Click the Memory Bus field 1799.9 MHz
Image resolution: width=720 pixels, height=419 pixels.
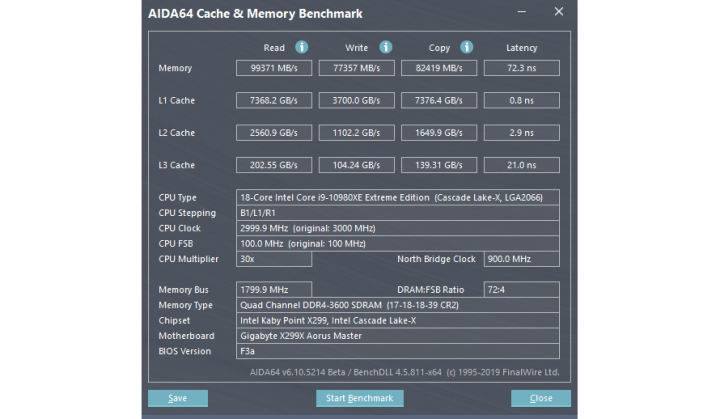pyautogui.click(x=274, y=290)
